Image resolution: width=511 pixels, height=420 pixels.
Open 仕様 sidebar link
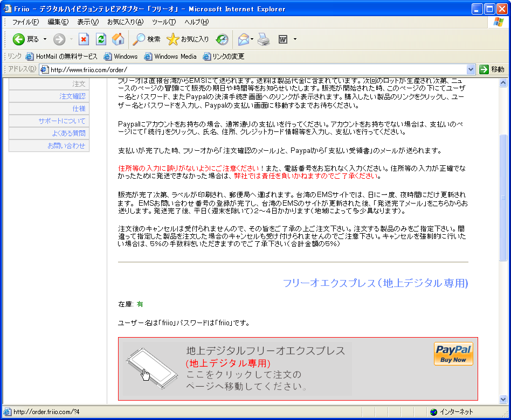point(49,108)
